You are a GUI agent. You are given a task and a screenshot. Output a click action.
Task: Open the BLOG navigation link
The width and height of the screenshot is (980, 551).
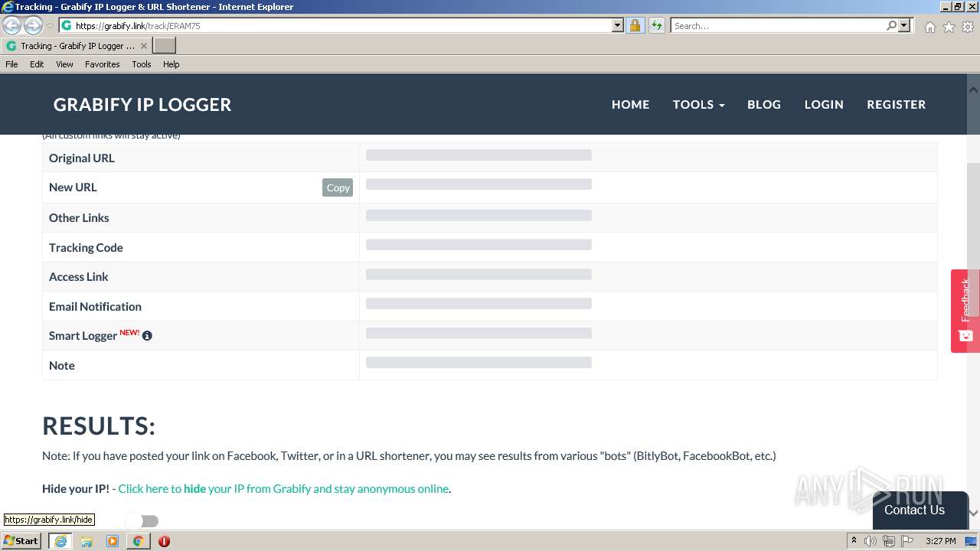(x=764, y=105)
